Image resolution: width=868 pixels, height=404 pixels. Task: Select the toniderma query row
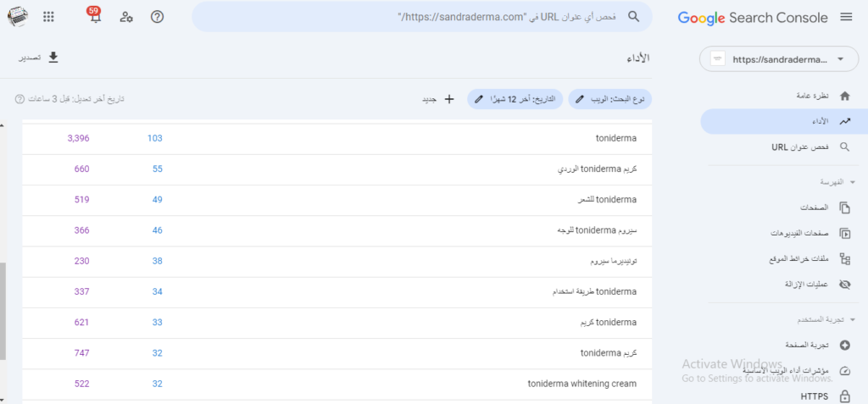pyautogui.click(x=337, y=138)
